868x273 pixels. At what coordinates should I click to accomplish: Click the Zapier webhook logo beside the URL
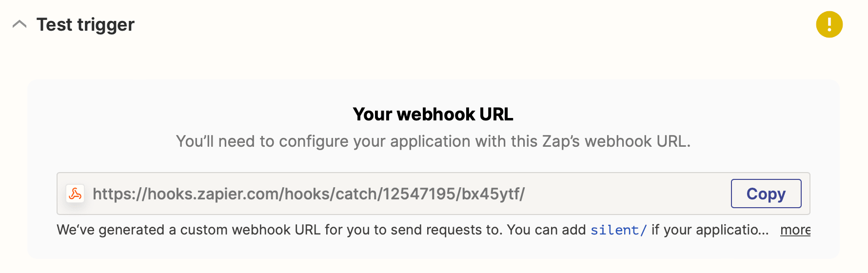pos(75,194)
